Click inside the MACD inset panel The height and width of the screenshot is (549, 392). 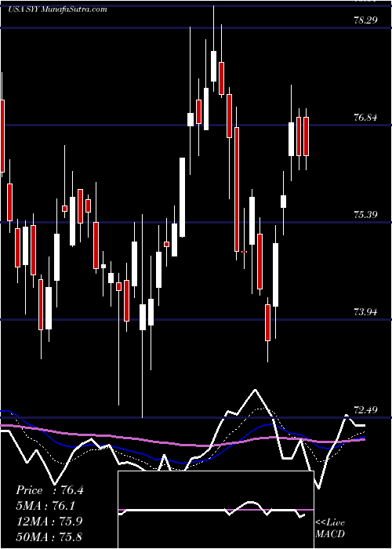coord(216,510)
